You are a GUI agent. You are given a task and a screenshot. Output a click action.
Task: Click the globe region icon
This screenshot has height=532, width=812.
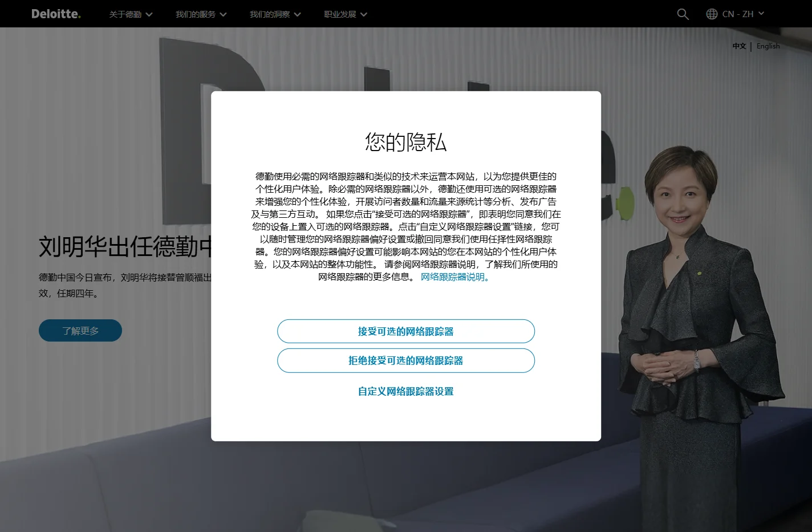point(712,14)
